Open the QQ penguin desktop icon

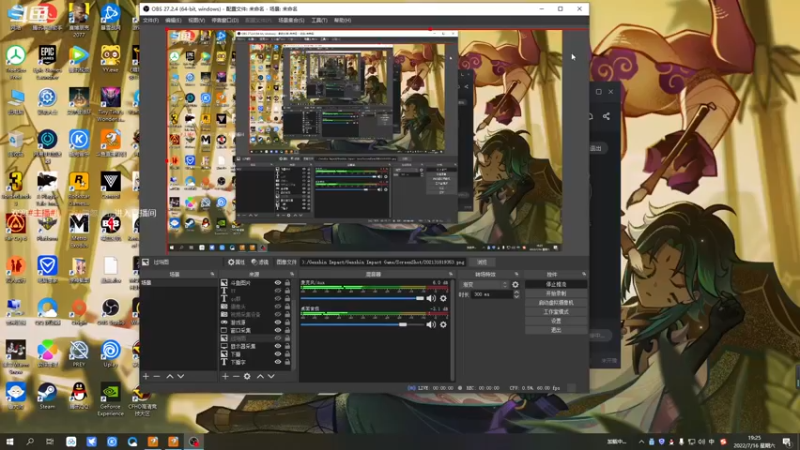79,396
